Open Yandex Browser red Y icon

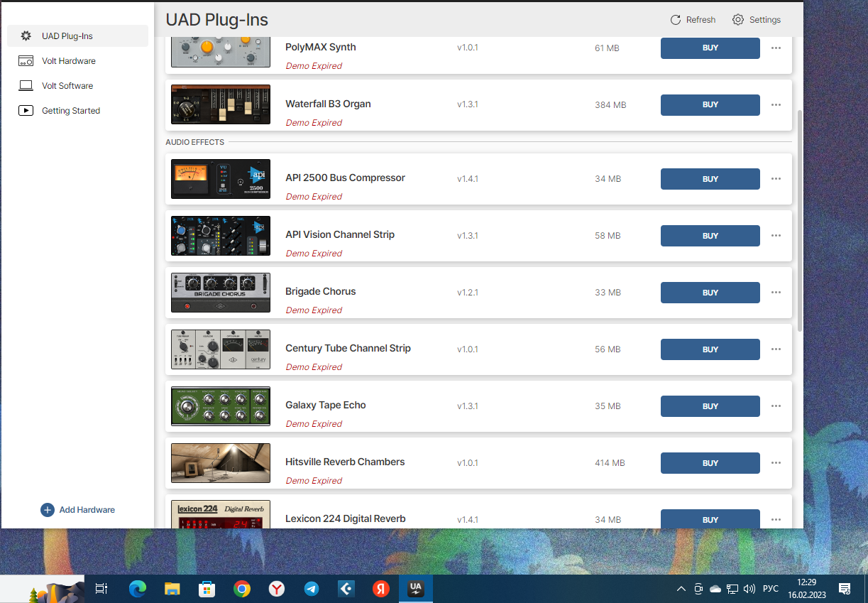277,589
